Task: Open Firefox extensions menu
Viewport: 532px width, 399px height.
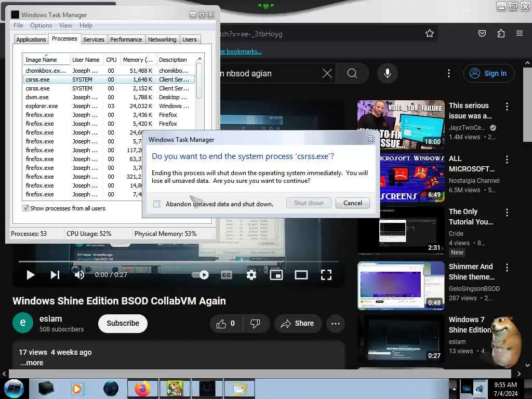Action: [501, 33]
